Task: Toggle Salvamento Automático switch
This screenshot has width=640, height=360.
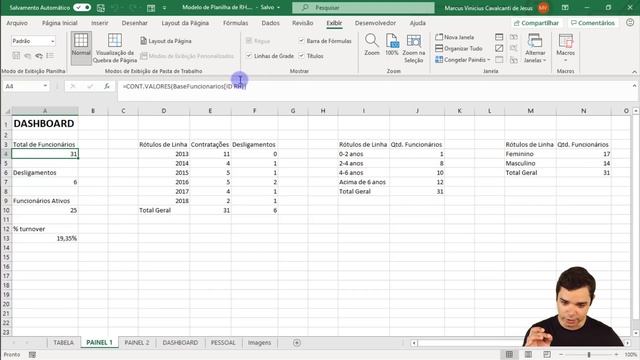Action: (x=82, y=8)
